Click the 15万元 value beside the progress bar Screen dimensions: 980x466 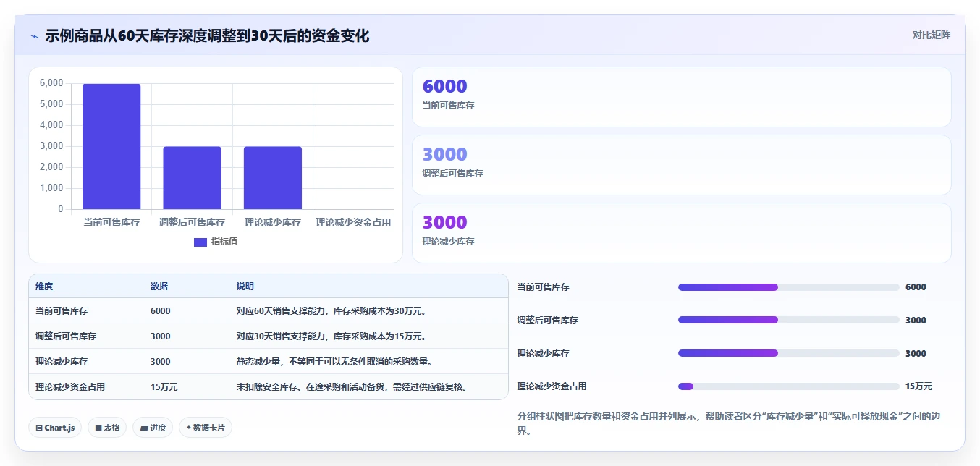918,386
